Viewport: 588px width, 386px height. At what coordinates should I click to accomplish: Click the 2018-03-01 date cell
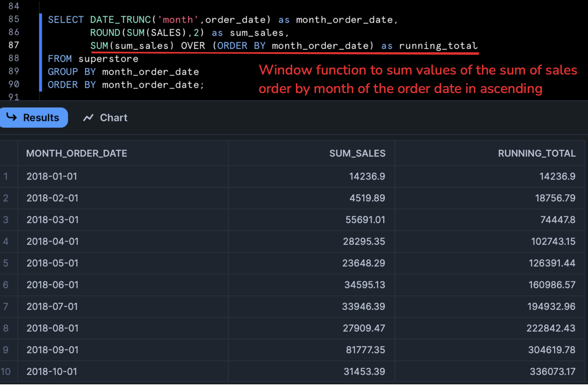tap(53, 220)
